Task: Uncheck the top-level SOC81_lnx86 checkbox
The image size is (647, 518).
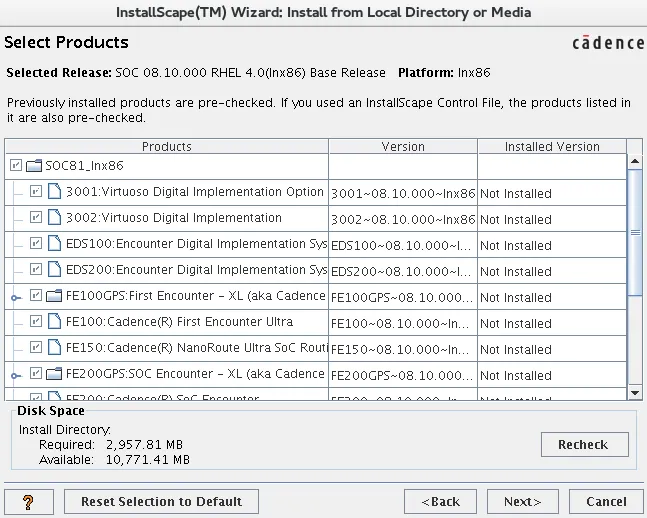Action: coord(15,166)
